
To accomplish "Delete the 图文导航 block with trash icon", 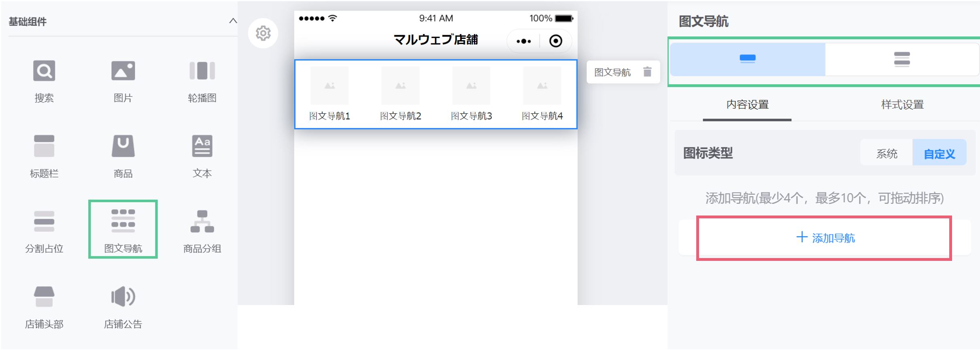I will pyautogui.click(x=647, y=72).
